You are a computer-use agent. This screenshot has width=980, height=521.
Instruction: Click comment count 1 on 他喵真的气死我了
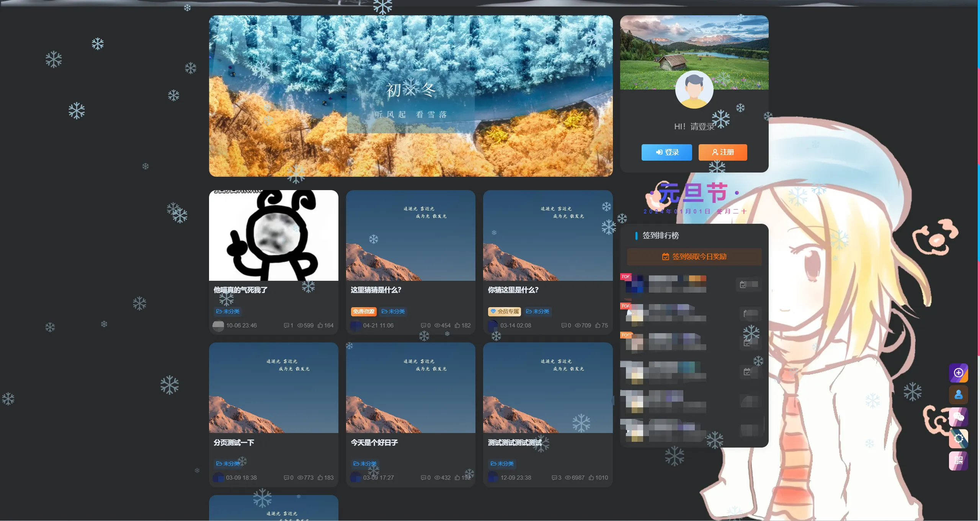coord(288,326)
